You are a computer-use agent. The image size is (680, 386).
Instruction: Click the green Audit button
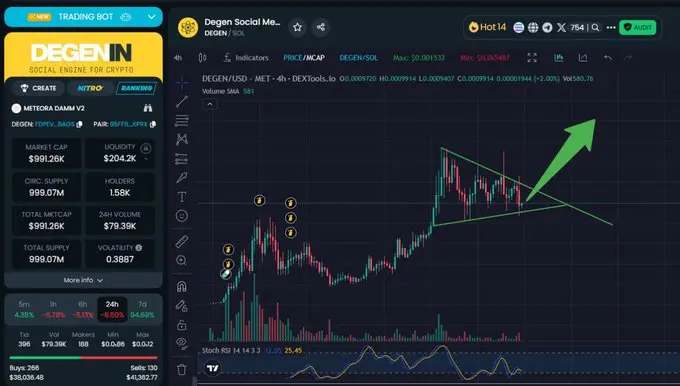pyautogui.click(x=638, y=27)
